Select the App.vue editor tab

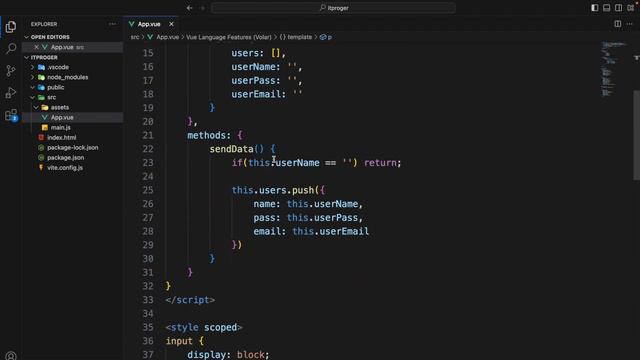(x=149, y=24)
